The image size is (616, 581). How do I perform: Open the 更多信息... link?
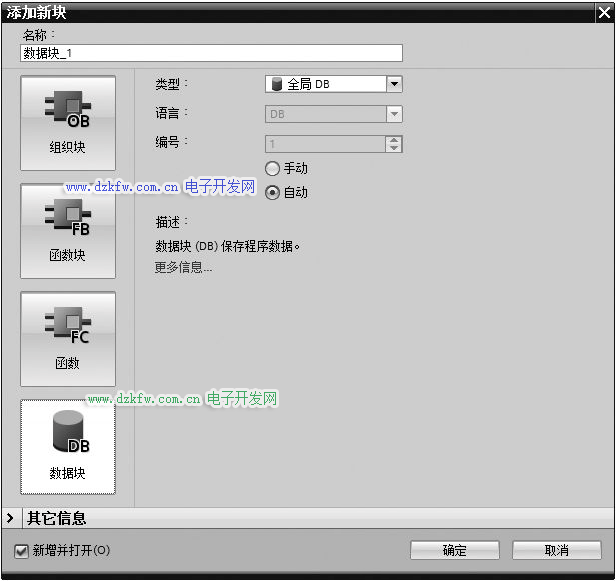[183, 267]
